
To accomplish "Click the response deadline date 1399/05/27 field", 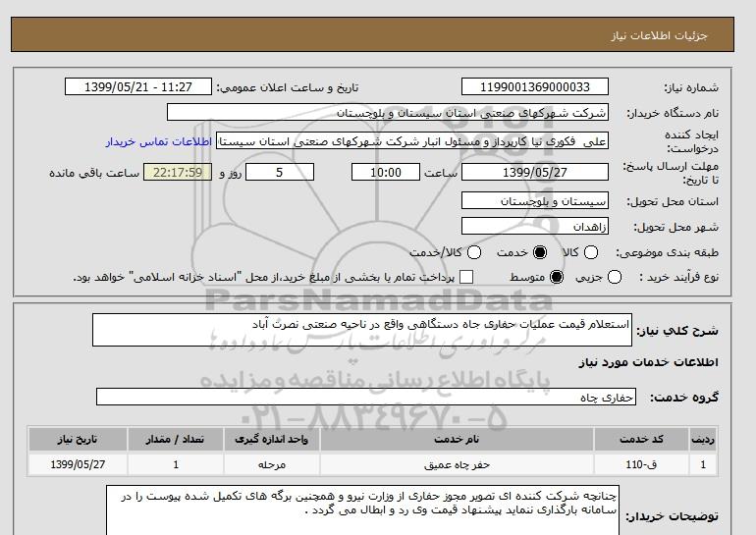I will (x=535, y=172).
